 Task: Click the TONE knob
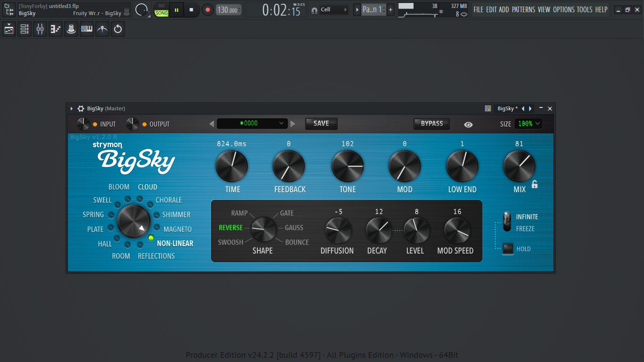[347, 166]
